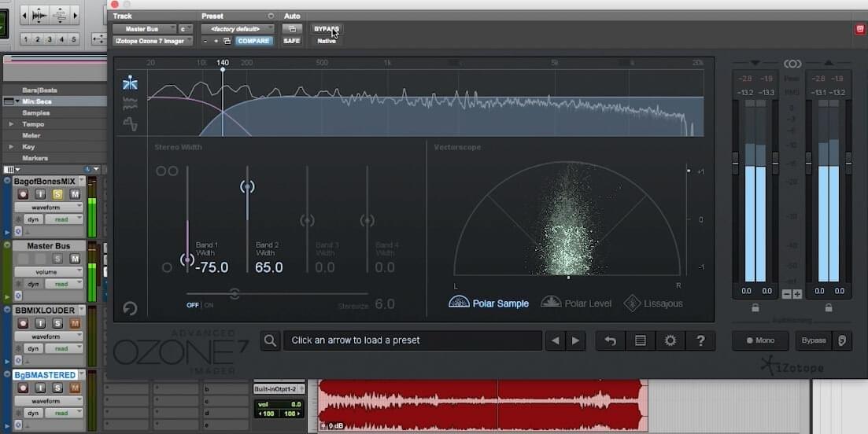The height and width of the screenshot is (434, 868).
Task: Select Lissajous vectorscope mode
Action: (x=653, y=303)
